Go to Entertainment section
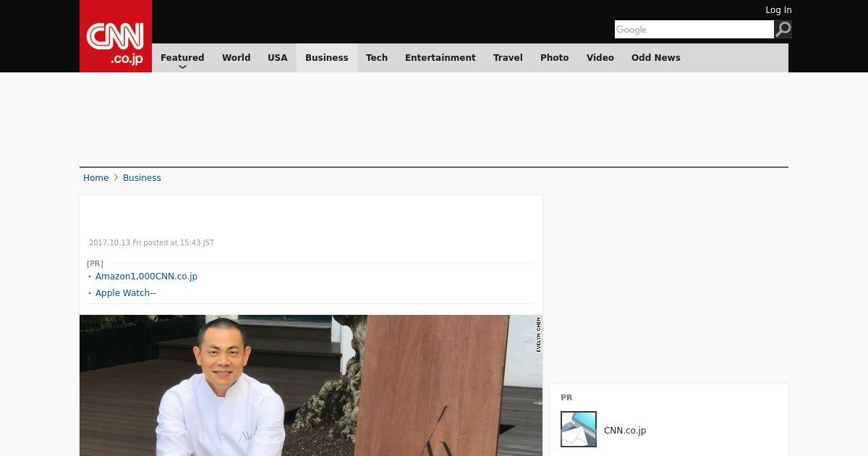This screenshot has width=868, height=456. point(441,58)
